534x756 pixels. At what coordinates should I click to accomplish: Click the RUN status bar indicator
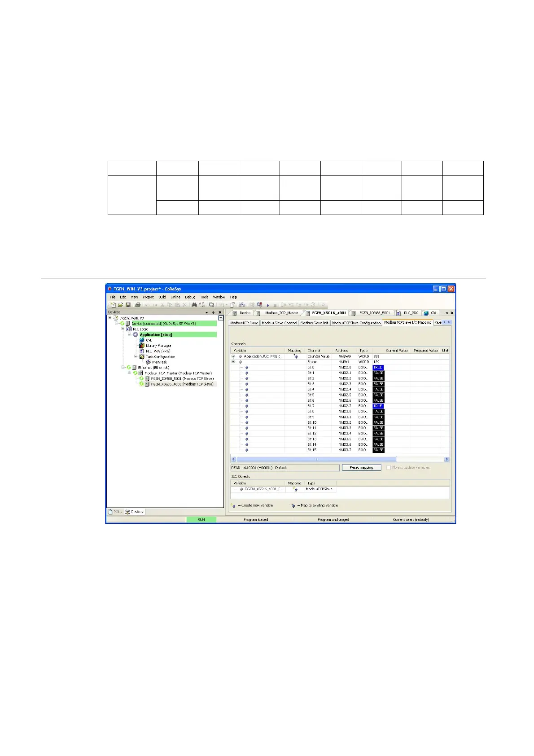coord(201,519)
